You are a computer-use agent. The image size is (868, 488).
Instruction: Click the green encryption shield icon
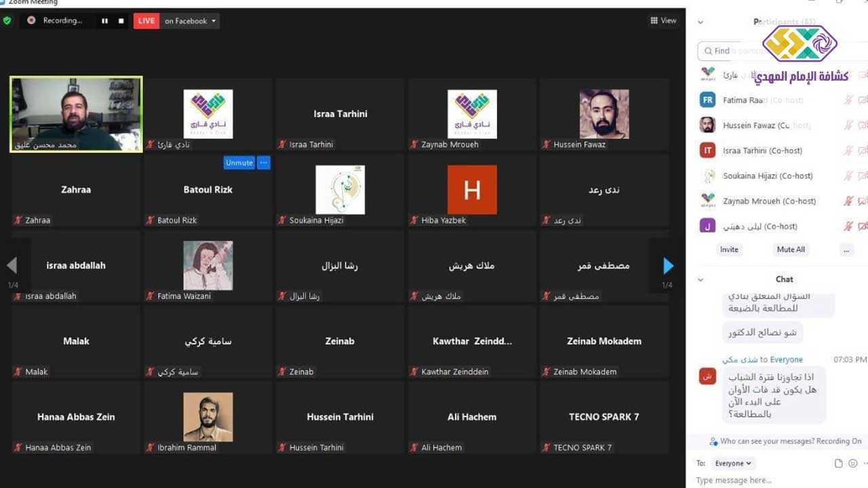coord(7,21)
